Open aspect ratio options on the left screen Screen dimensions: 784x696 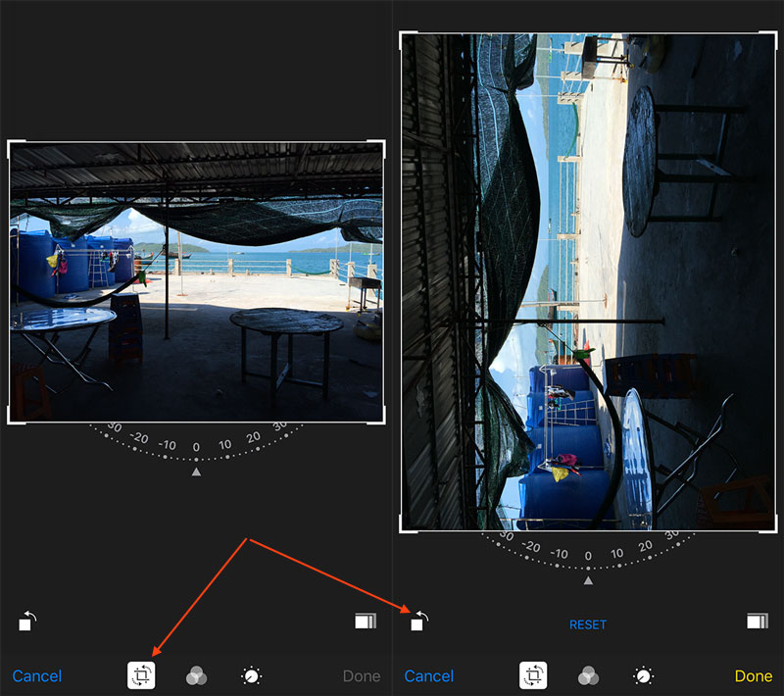(x=365, y=621)
